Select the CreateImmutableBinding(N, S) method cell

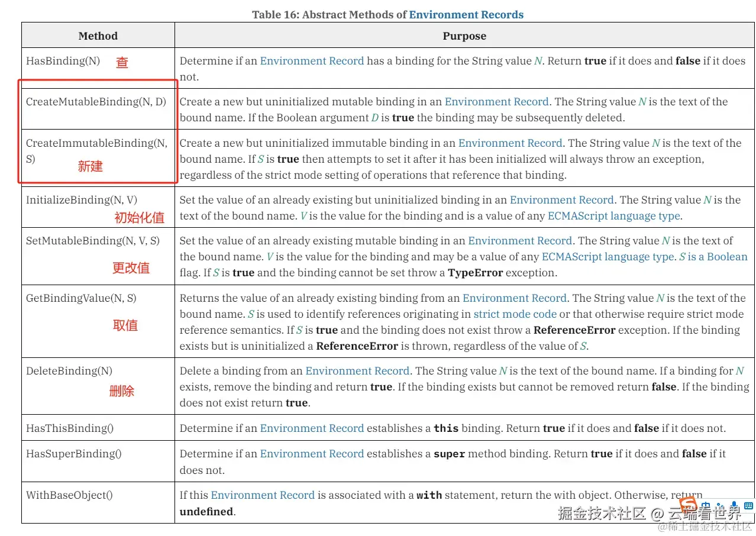[x=98, y=158]
